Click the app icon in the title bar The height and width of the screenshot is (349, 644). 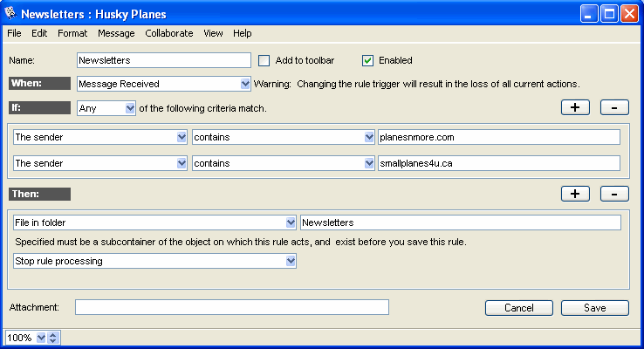click(11, 14)
